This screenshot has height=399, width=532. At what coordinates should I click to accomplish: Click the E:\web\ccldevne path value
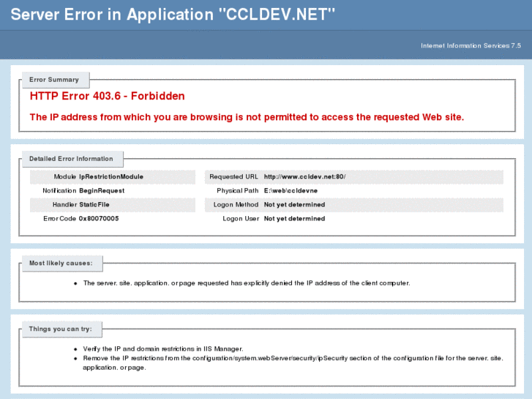click(291, 190)
